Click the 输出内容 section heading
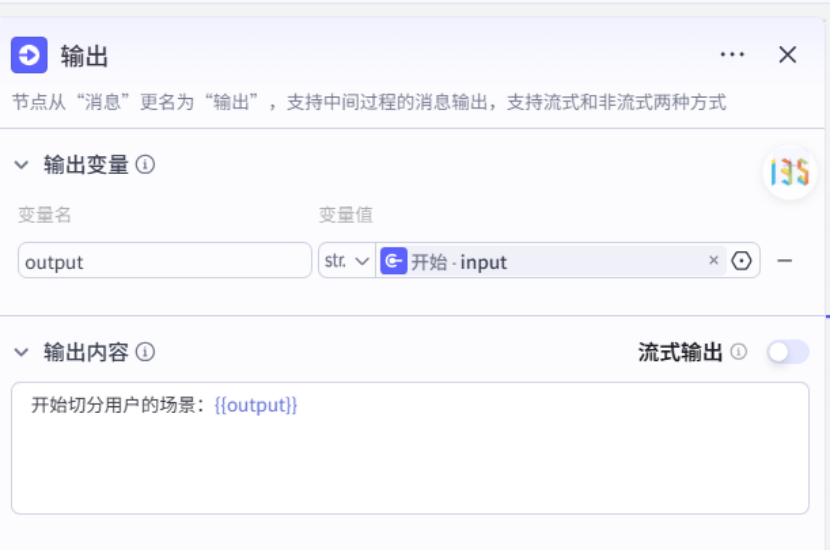This screenshot has height=551, width=831. pos(86,352)
